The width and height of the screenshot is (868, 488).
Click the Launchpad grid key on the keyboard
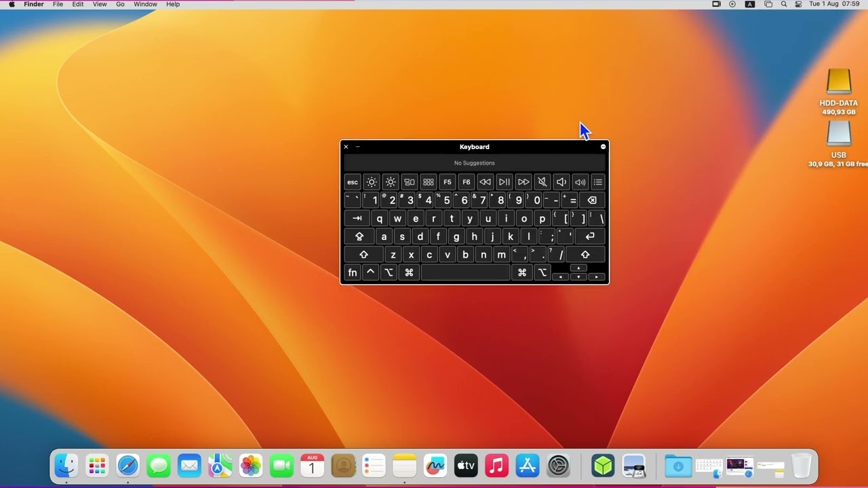click(429, 182)
